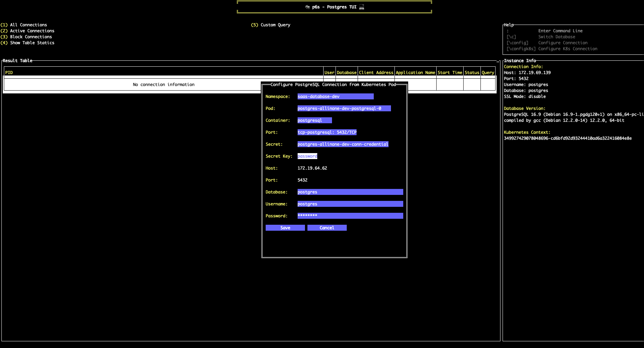Open the Container dropdown showing postgresql
644x348 pixels.
(x=314, y=120)
